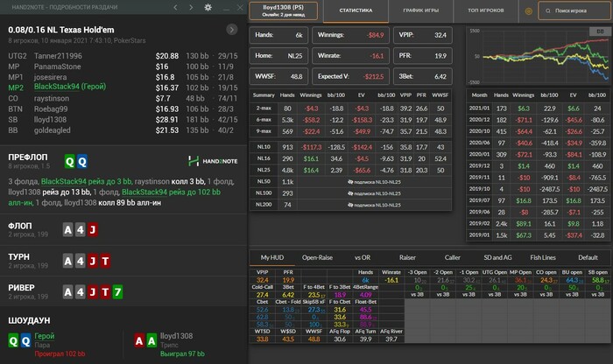Click the blue Q preflop card

[82, 161]
